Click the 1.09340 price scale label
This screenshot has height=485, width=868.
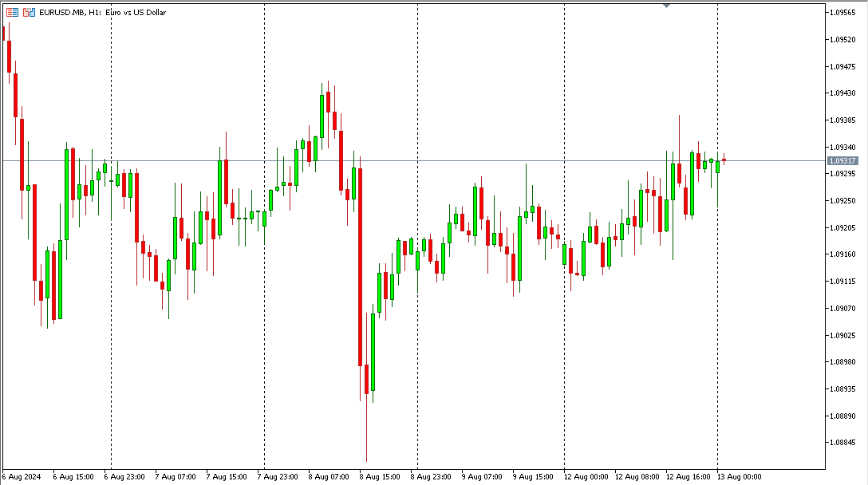click(x=842, y=148)
